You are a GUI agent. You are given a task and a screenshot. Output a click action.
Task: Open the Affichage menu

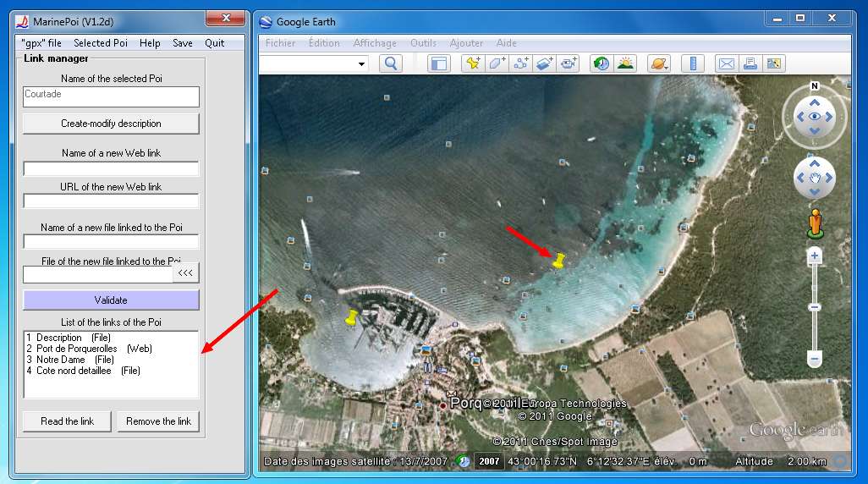pyautogui.click(x=375, y=43)
